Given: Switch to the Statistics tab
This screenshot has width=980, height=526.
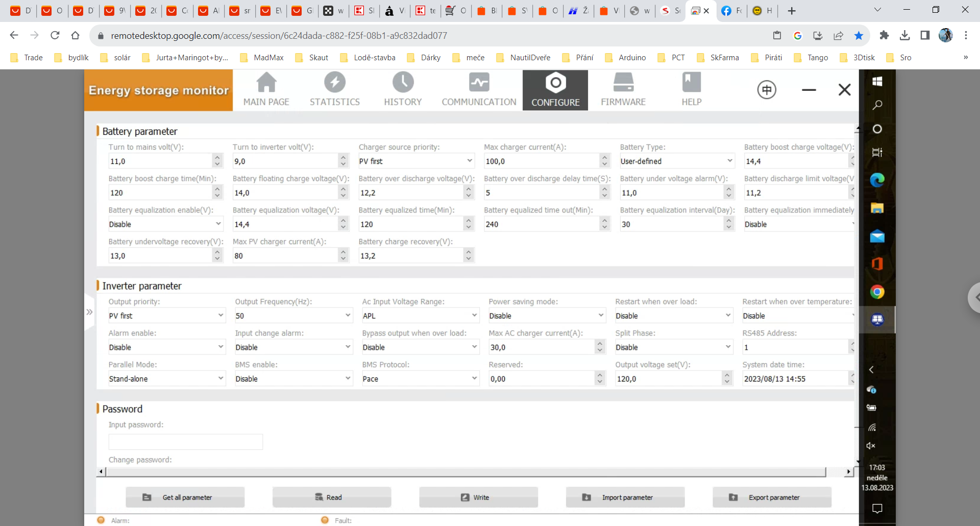Looking at the screenshot, I should 335,90.
